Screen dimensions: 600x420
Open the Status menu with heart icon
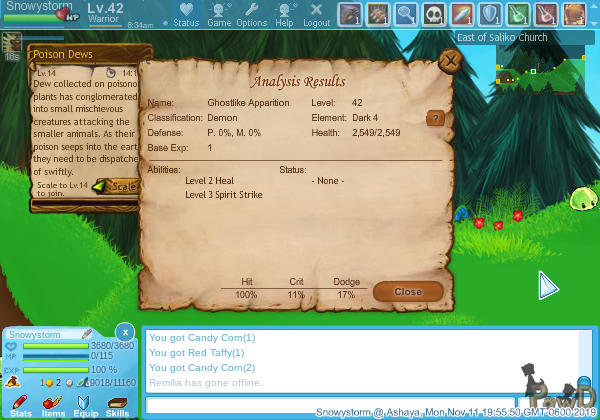point(185,15)
